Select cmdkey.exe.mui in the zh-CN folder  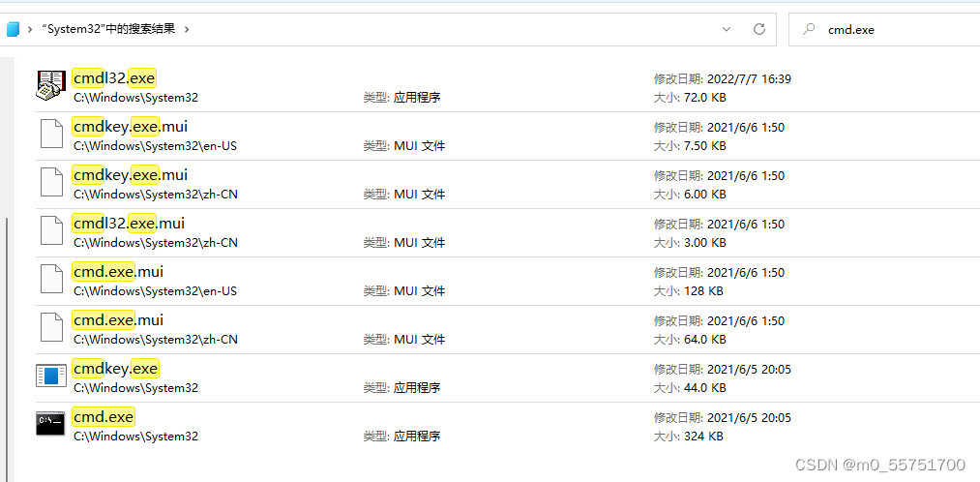pyautogui.click(x=130, y=175)
